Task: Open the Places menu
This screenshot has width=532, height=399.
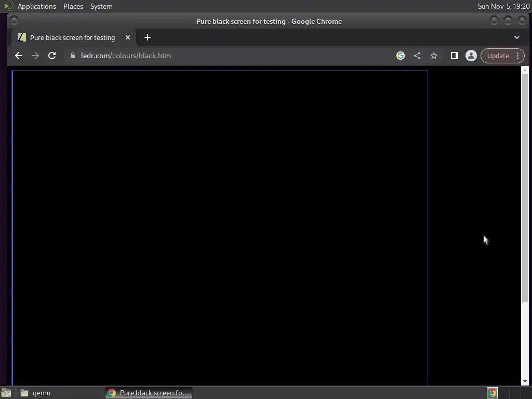Action: [x=73, y=6]
